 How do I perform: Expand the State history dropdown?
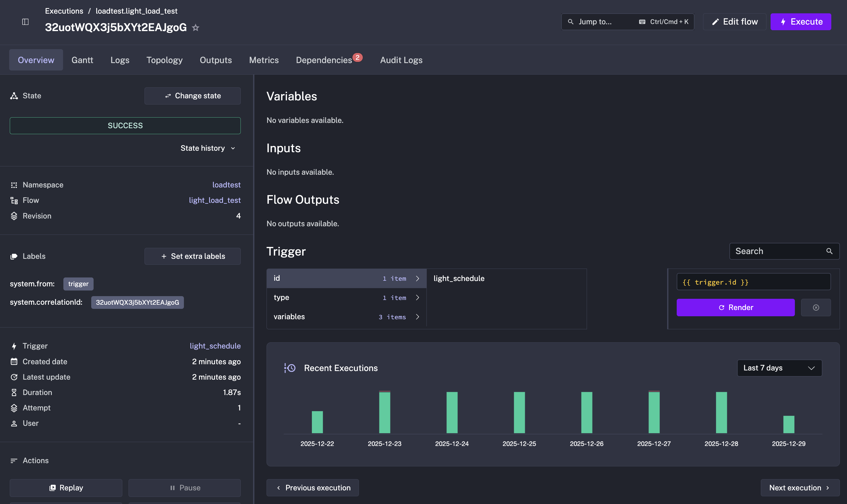[x=208, y=148]
